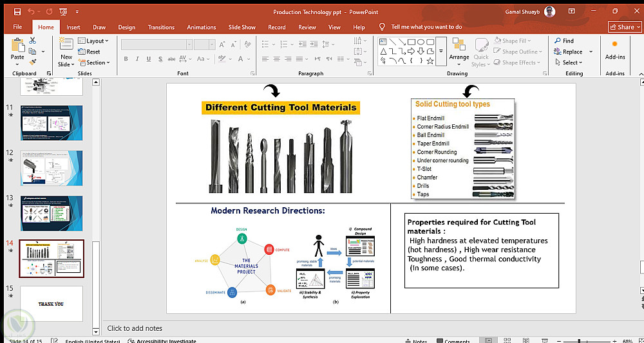This screenshot has height=343, width=644.
Task: Expand the Layout dropdown
Action: (94, 41)
